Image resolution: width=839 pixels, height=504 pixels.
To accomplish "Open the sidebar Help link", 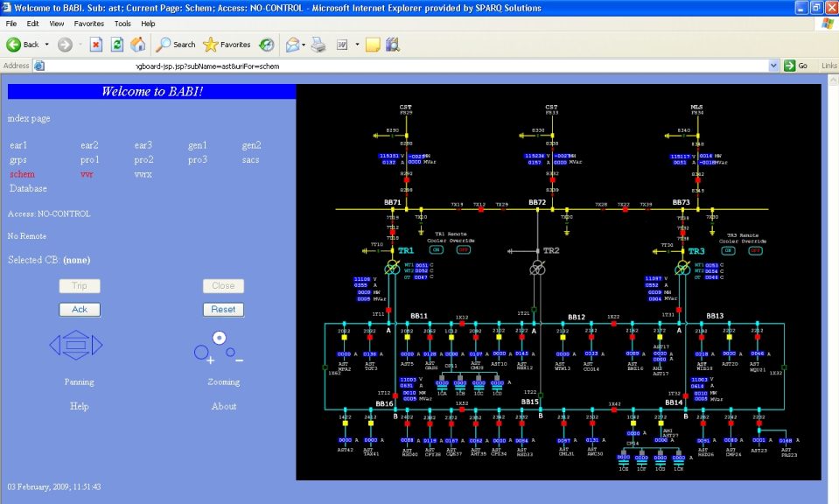I will tap(80, 406).
